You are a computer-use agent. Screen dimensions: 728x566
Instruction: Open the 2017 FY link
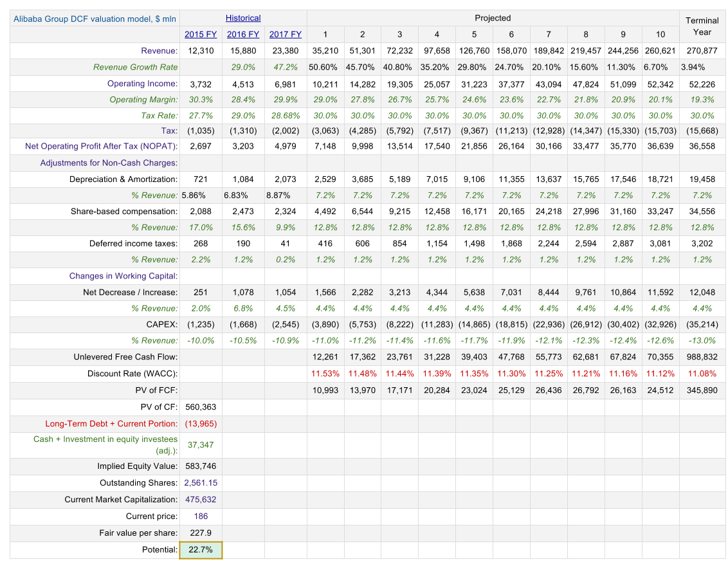286,34
